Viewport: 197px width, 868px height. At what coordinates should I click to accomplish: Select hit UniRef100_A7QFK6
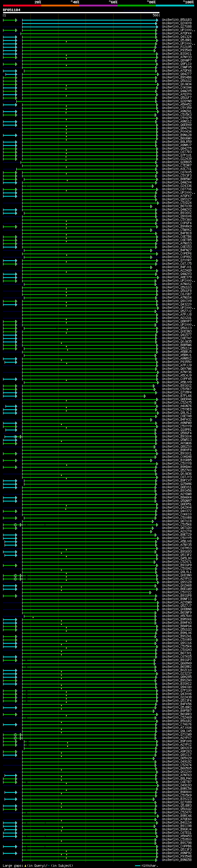(x=177, y=71)
